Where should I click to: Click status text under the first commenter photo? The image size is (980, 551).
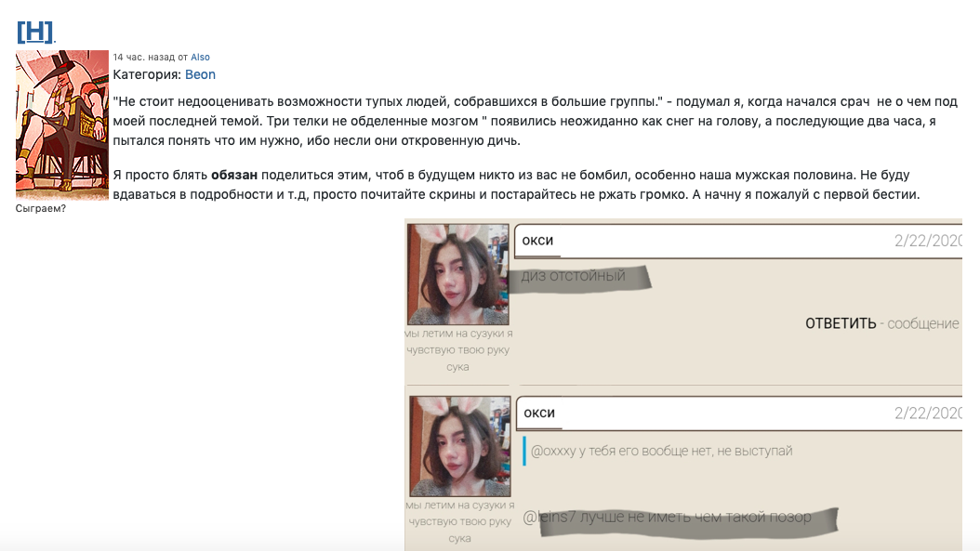point(458,350)
